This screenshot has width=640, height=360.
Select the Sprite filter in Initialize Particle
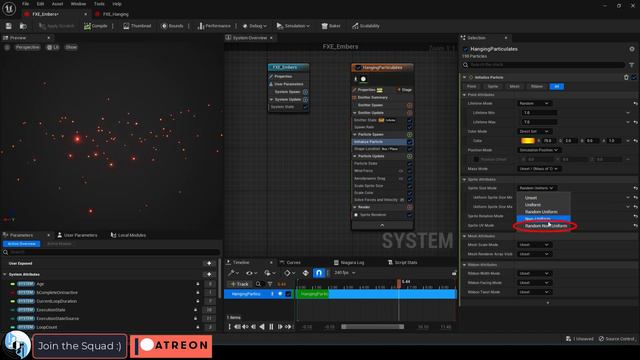493,86
